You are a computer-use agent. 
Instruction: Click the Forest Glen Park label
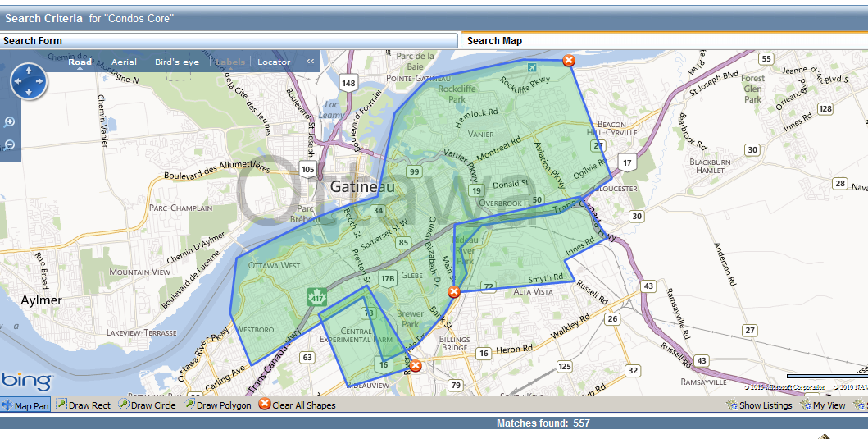[x=753, y=89]
